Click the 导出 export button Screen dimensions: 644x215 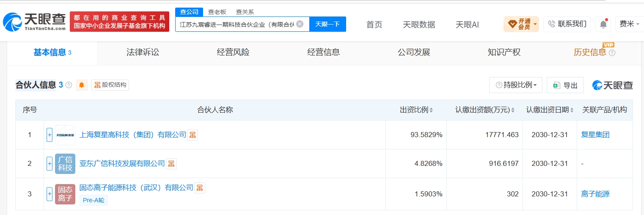pyautogui.click(x=565, y=85)
